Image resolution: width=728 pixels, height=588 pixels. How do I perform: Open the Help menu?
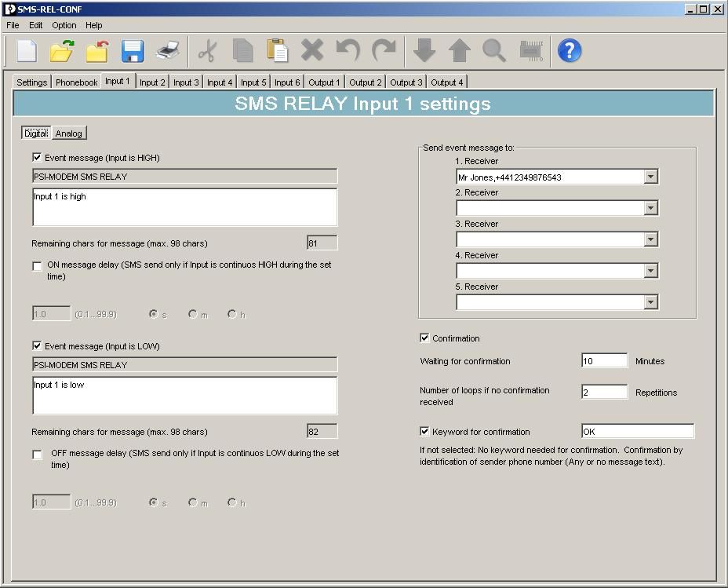pyautogui.click(x=94, y=25)
